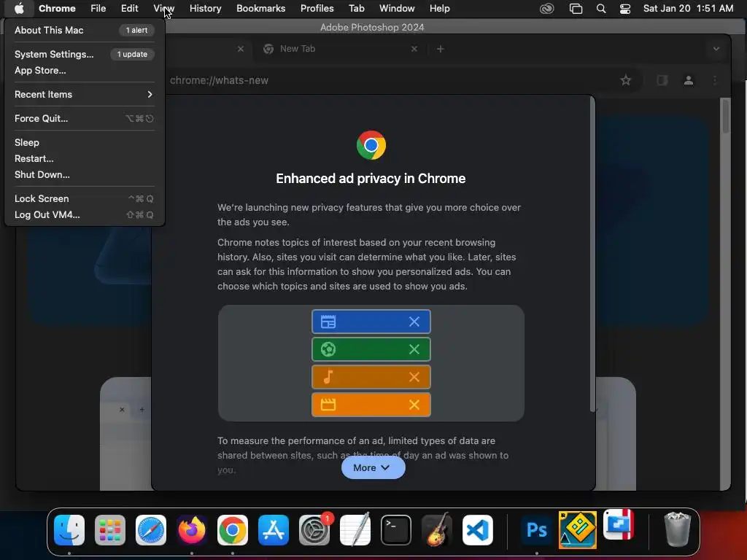The image size is (747, 560).
Task: Launch Firefox from the Dock
Action: coord(192,529)
